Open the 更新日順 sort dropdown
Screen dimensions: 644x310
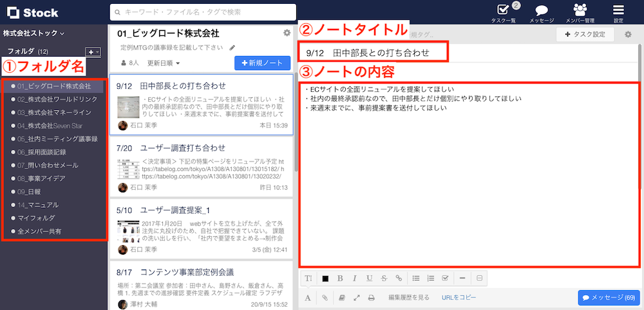[x=164, y=63]
